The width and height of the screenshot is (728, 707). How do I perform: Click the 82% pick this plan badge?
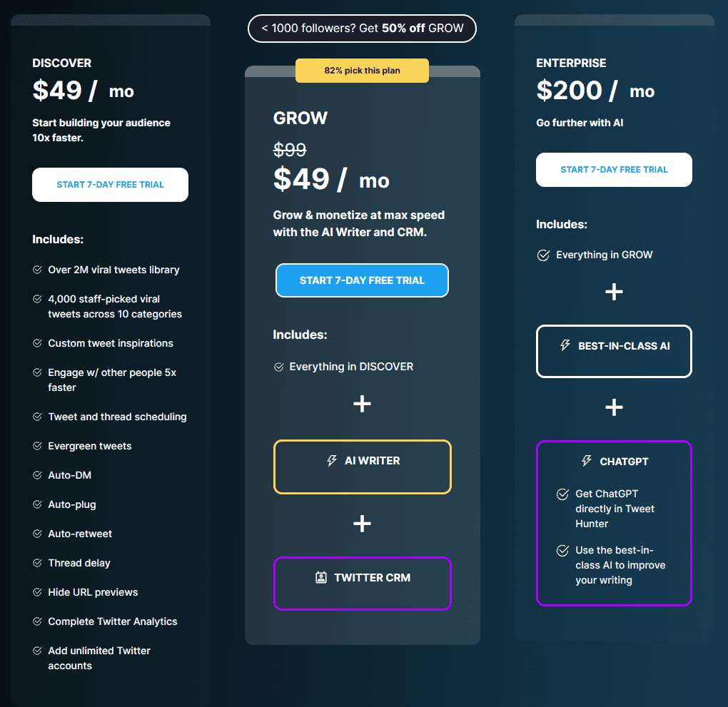362,70
